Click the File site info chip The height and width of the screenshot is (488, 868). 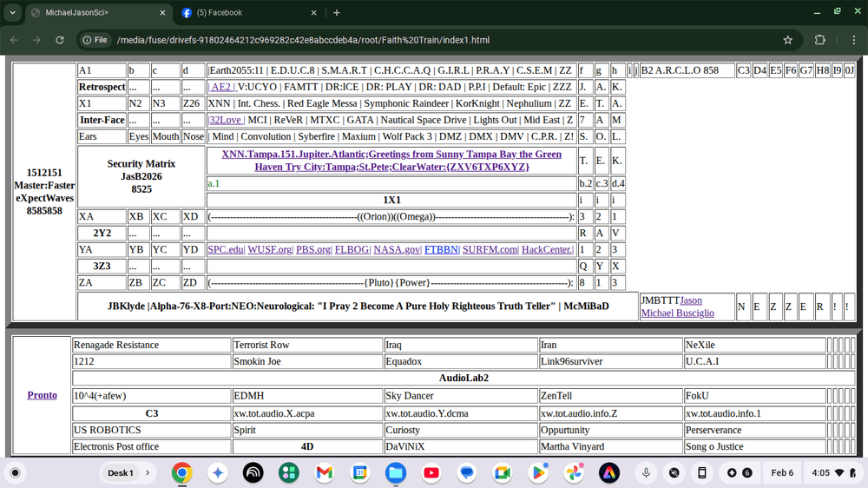point(95,40)
